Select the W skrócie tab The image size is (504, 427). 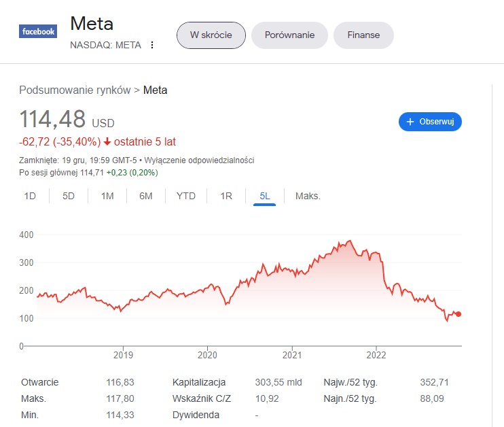click(211, 35)
